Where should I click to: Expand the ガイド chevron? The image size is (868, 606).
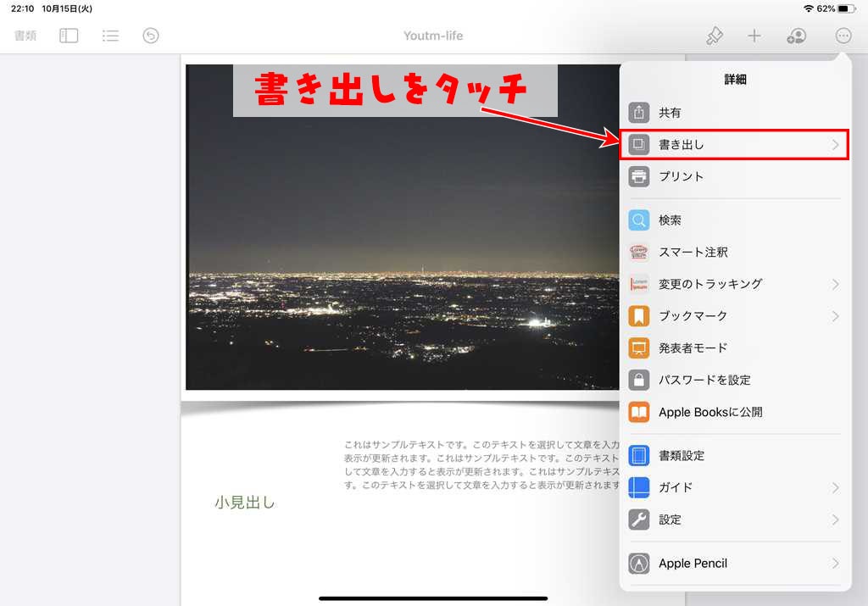[x=835, y=487]
